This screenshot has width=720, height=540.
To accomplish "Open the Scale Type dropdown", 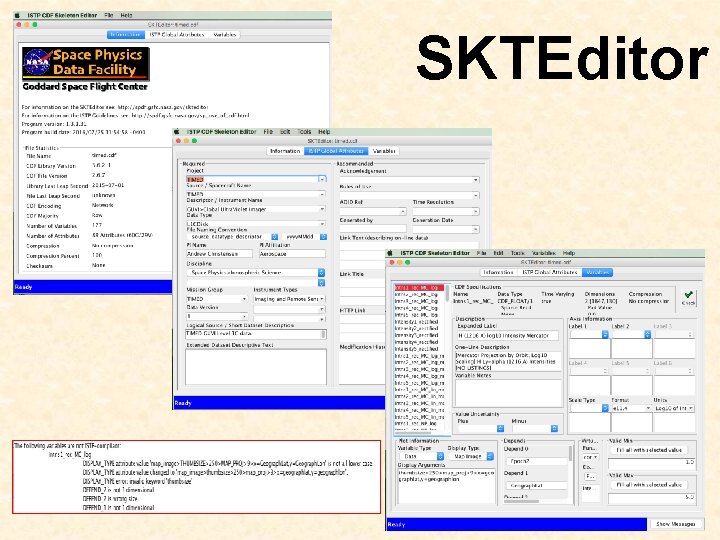I will pyautogui.click(x=589, y=408).
